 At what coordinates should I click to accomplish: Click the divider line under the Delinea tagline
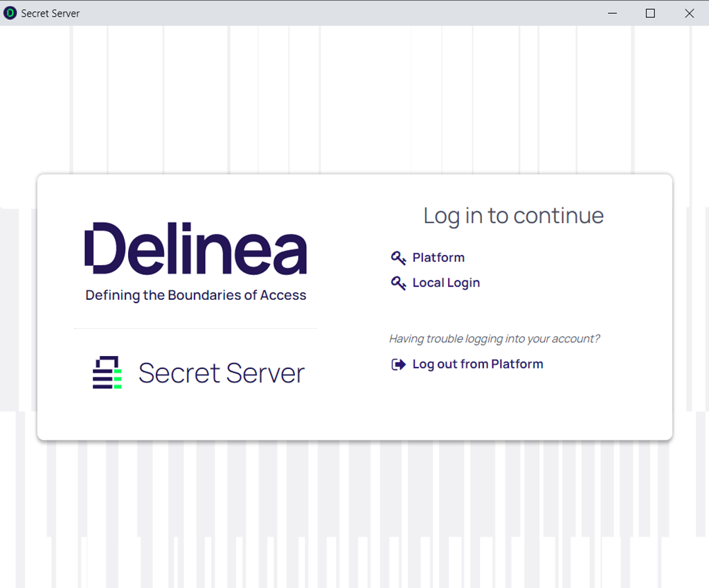point(196,328)
